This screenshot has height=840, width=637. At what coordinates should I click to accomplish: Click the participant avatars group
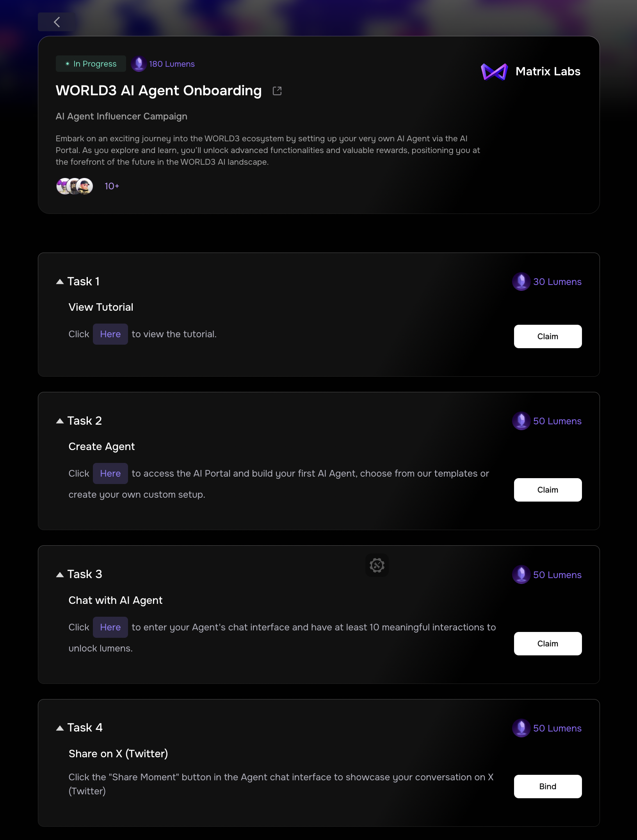coord(75,186)
